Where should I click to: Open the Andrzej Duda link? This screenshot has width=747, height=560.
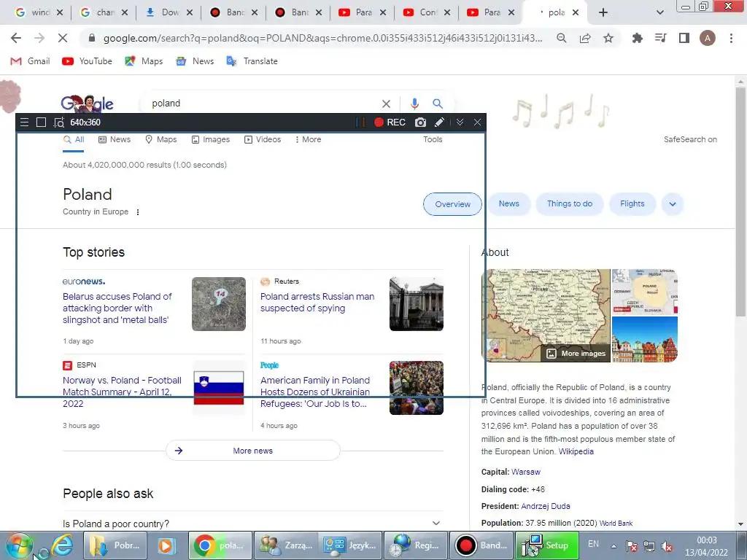(546, 506)
